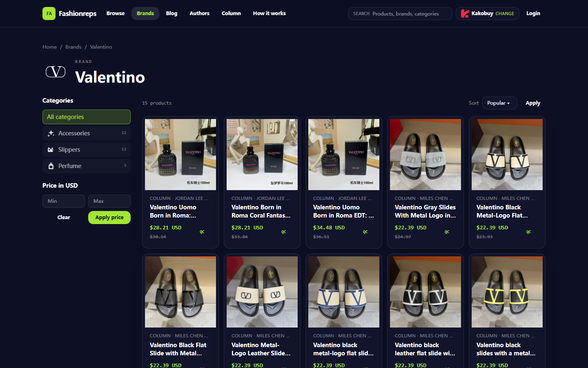The width and height of the screenshot is (588, 368).
Task: Click the Valentino V brand logo
Action: (56, 72)
